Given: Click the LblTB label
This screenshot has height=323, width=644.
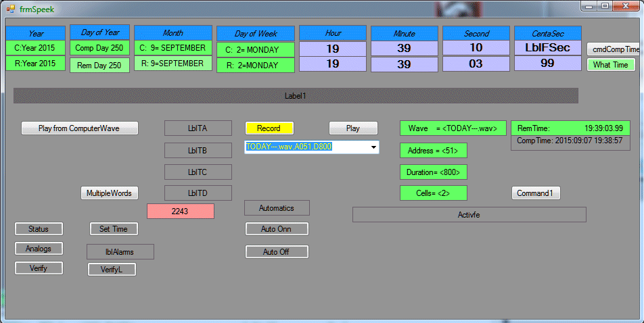Looking at the screenshot, I should 198,150.
